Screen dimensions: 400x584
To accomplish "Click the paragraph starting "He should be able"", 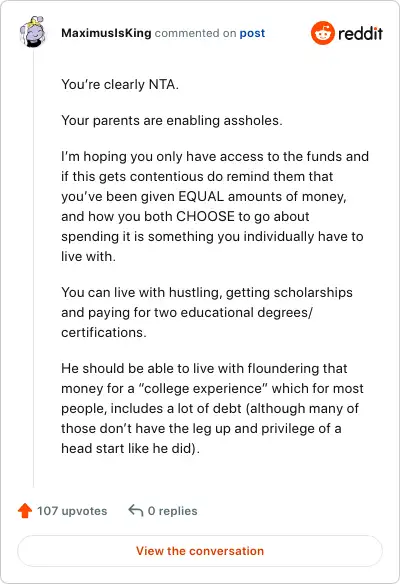I will (x=212, y=408).
